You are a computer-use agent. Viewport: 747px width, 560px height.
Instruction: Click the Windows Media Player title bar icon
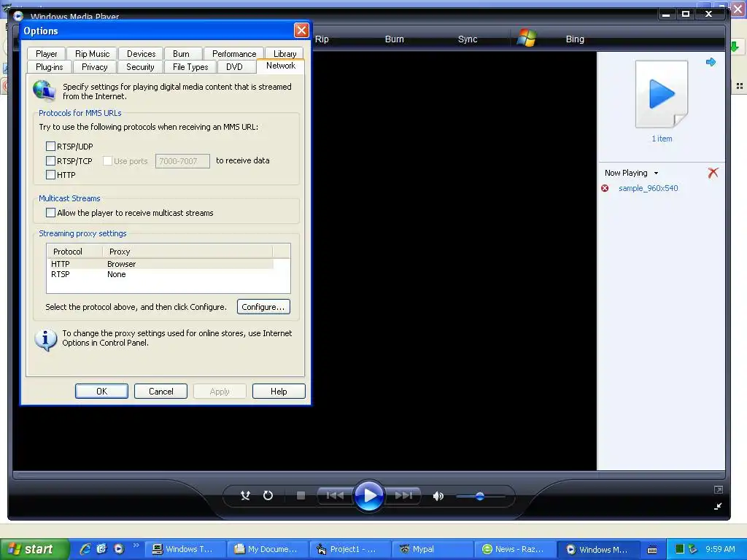point(18,16)
